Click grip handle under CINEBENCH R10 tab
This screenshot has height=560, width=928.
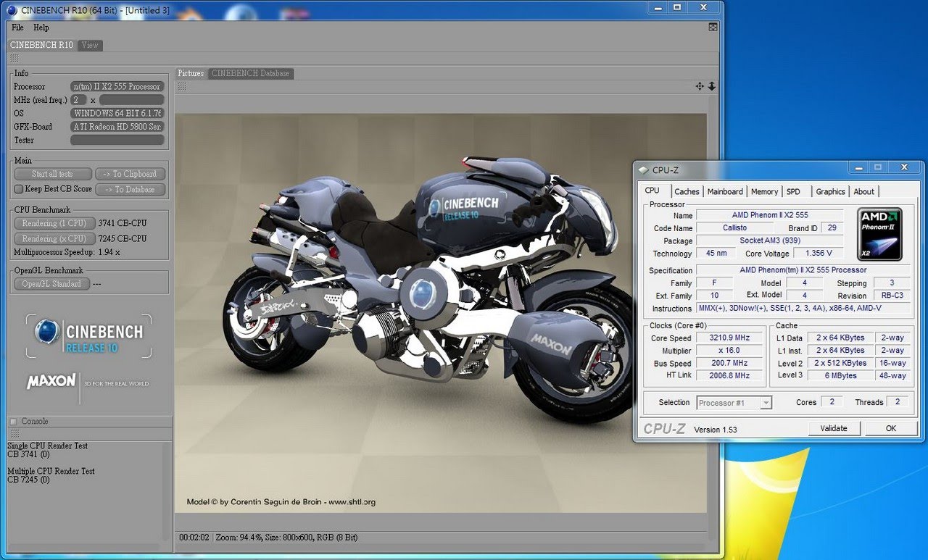(14, 58)
